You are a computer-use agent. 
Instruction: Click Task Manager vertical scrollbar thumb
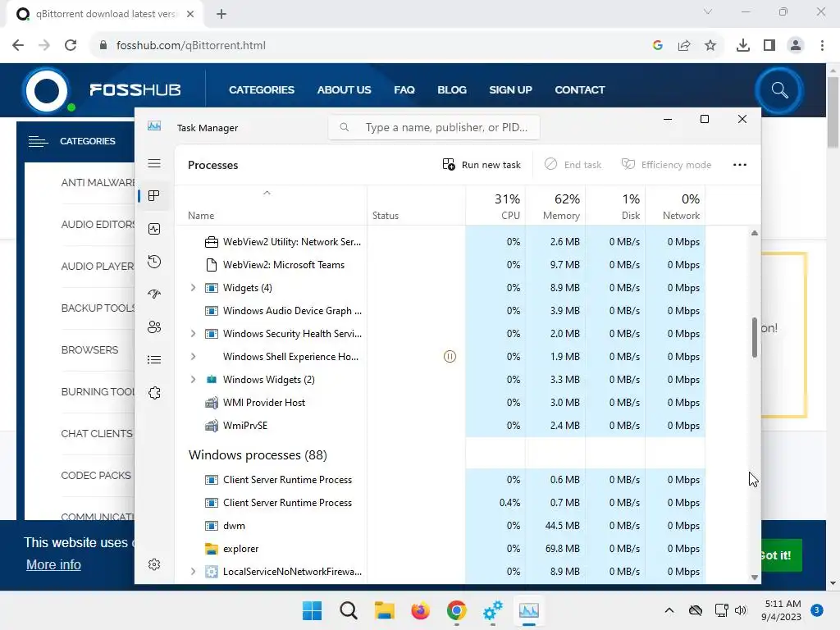[755, 337]
